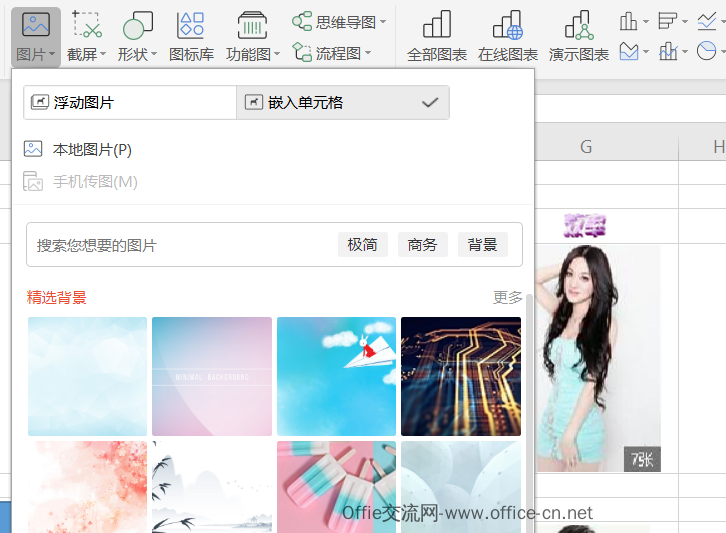
Task: Expand the 截屏 dropdown arrow
Action: pyautogui.click(x=103, y=54)
